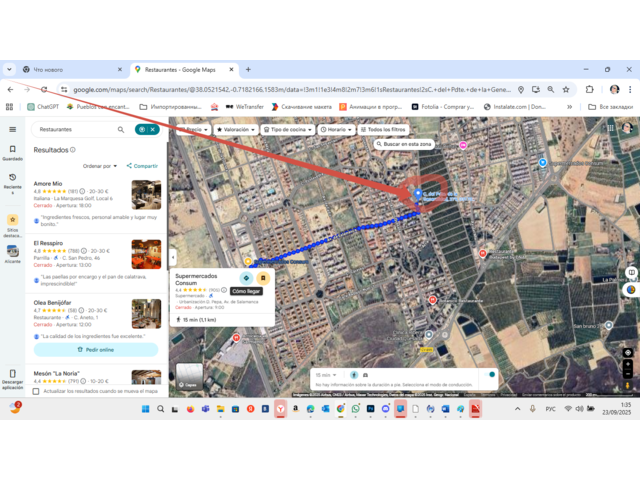This screenshot has width=640, height=480.
Task: Click the search magnifier icon in Restaurantes box
Action: tap(121, 129)
